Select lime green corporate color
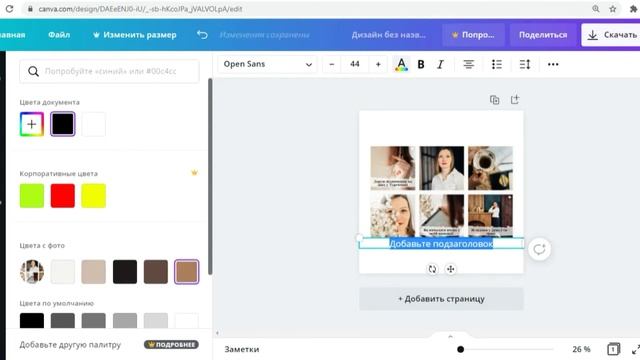Image resolution: width=640 pixels, height=360 pixels. click(x=32, y=196)
